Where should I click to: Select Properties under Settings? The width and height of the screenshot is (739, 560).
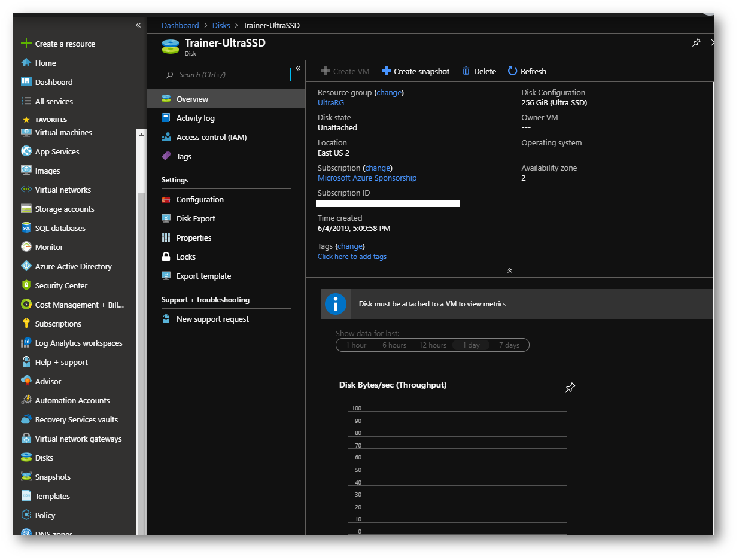click(x=226, y=238)
